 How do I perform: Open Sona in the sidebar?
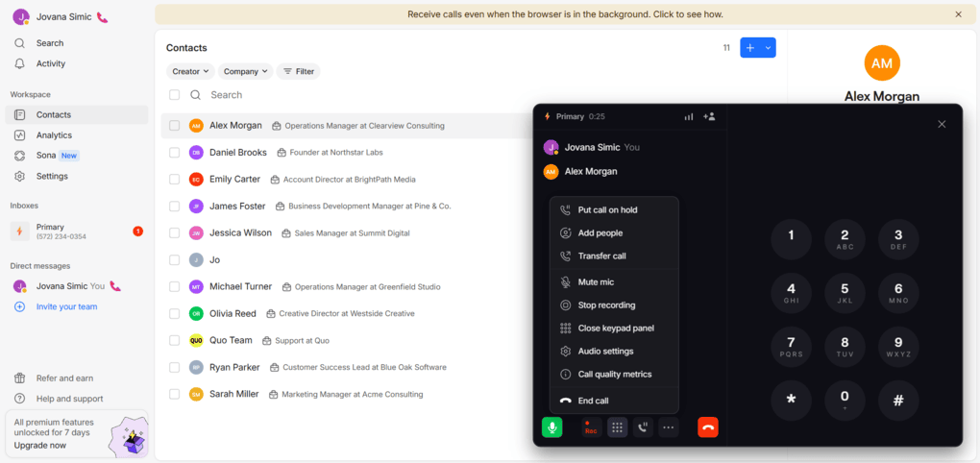coord(46,156)
